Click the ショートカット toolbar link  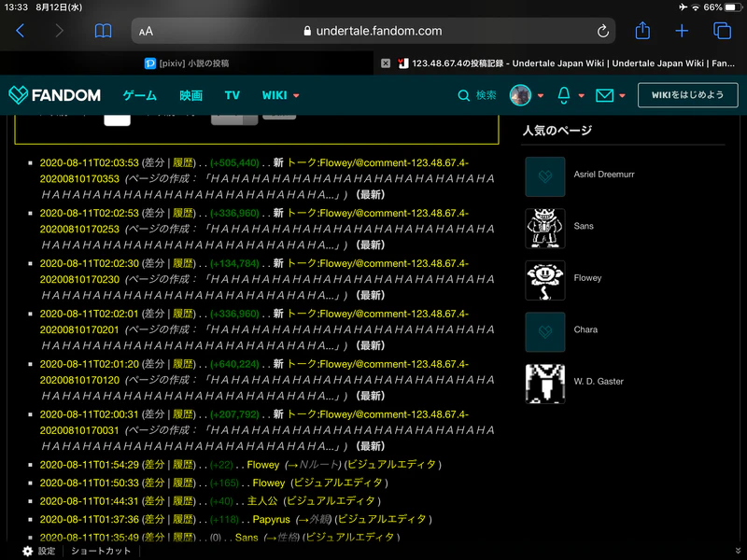coord(101,552)
